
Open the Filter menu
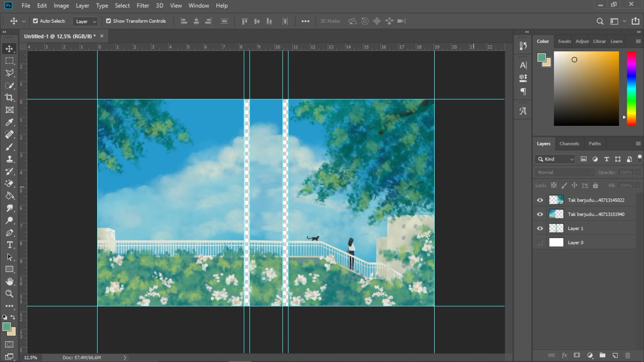143,5
